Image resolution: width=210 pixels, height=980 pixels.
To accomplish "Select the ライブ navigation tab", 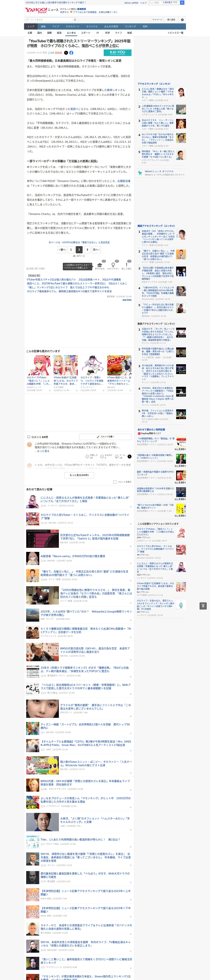I will pyautogui.click(x=56, y=26).
